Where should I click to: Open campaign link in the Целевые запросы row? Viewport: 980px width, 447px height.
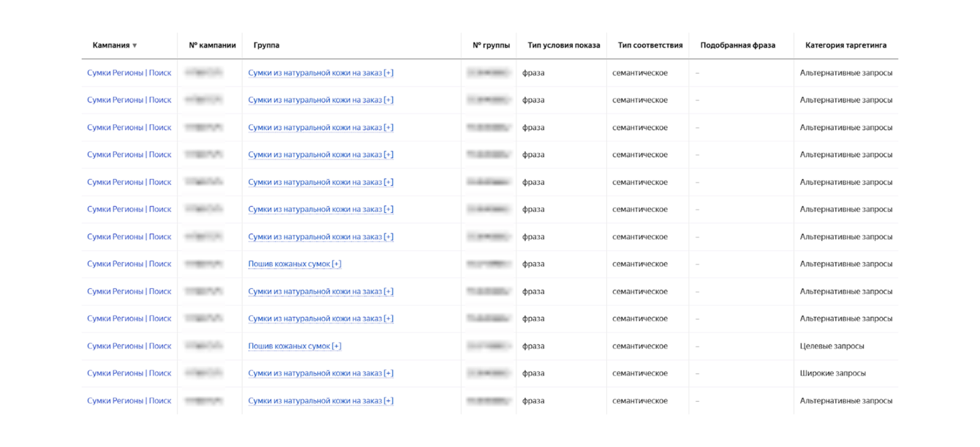129,346
